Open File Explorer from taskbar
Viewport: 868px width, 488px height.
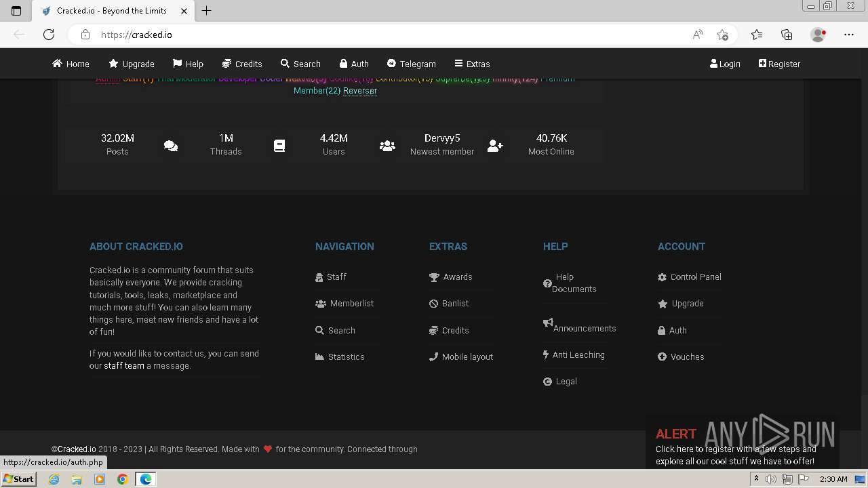pos(77,479)
